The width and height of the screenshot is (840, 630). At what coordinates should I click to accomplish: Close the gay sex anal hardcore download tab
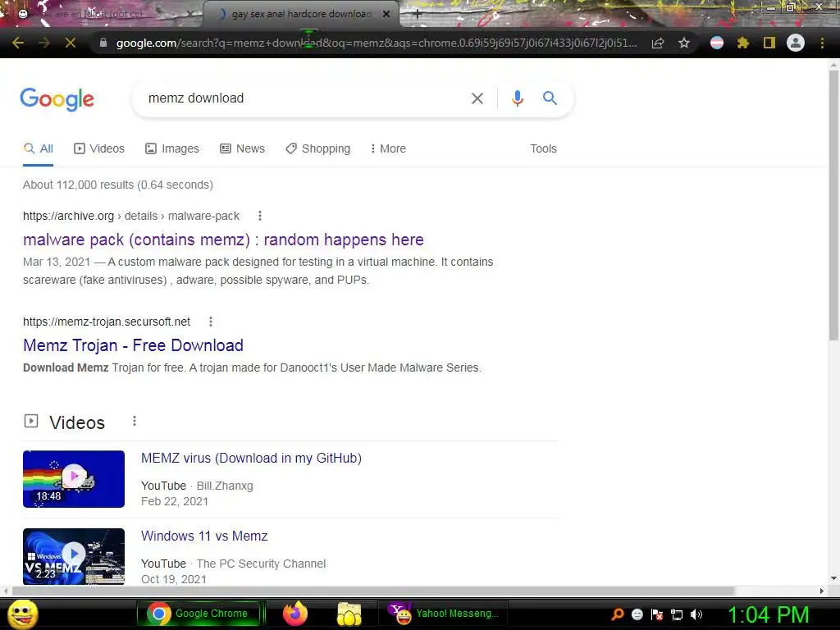386,14
